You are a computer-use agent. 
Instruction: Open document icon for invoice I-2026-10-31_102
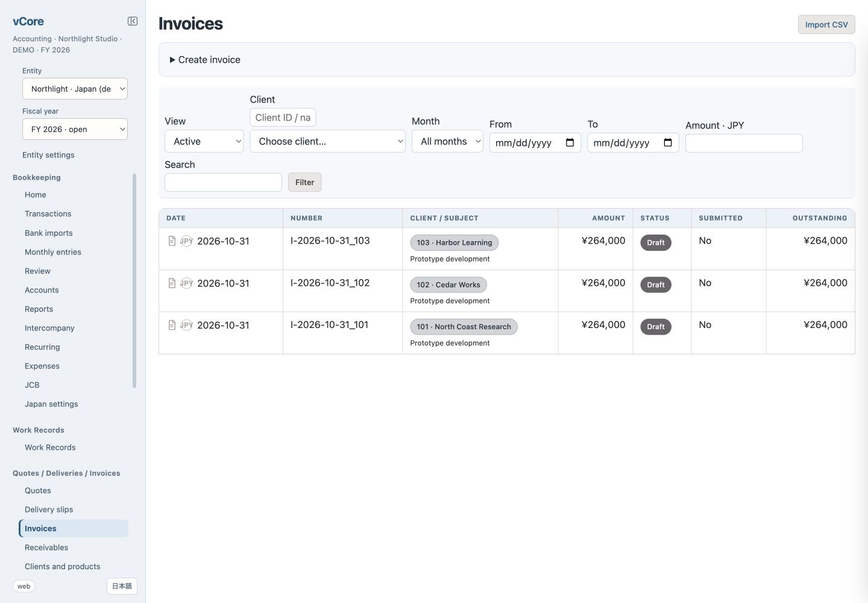172,283
